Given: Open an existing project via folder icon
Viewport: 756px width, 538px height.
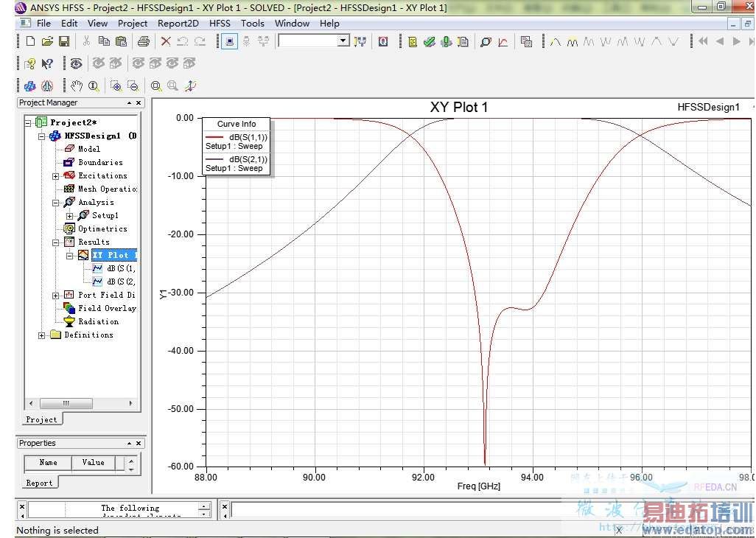Looking at the screenshot, I should tap(47, 41).
